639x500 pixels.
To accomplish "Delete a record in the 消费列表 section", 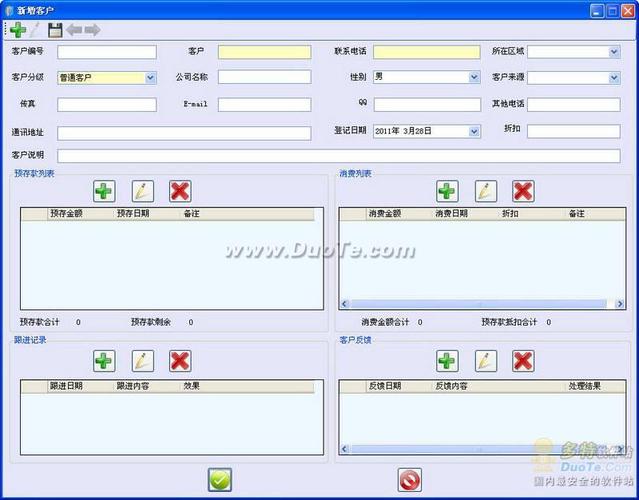I will (x=523, y=191).
